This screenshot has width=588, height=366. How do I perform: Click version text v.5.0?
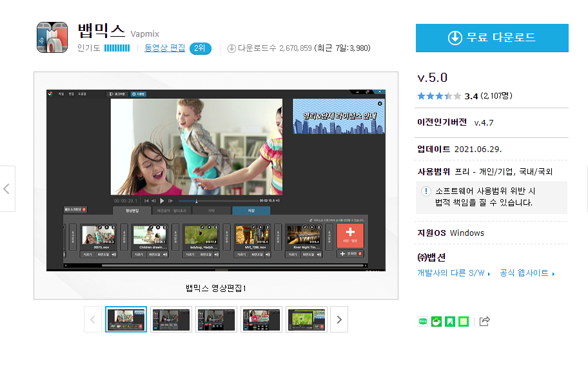coord(433,77)
